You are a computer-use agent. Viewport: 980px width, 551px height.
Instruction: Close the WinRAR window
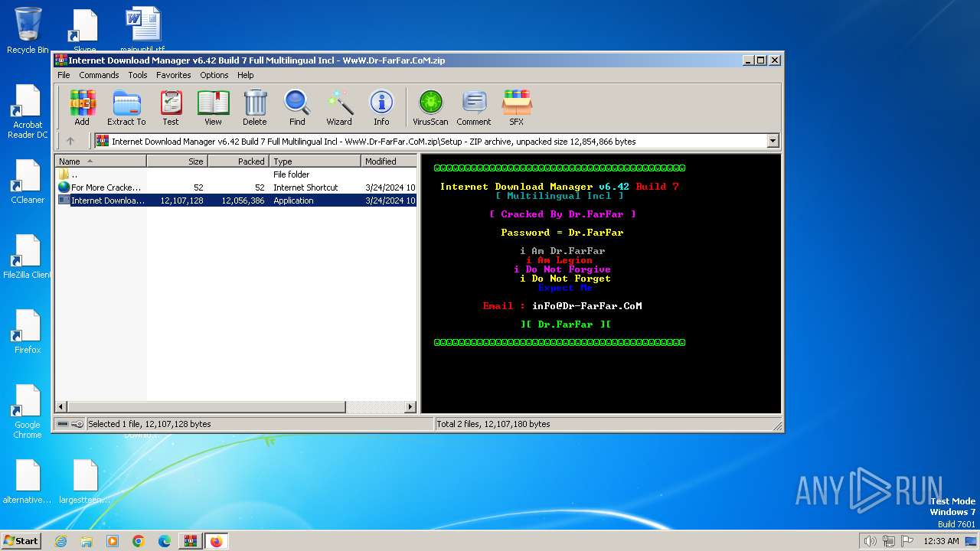point(775,60)
